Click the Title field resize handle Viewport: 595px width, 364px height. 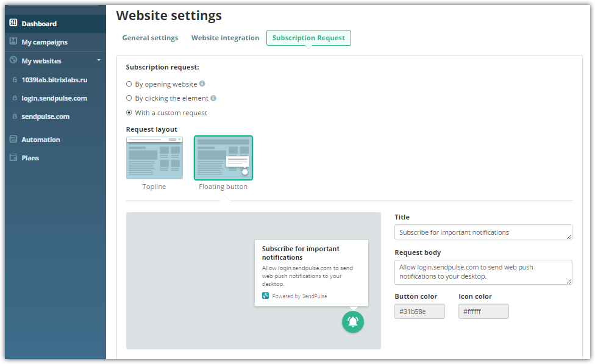coord(569,237)
